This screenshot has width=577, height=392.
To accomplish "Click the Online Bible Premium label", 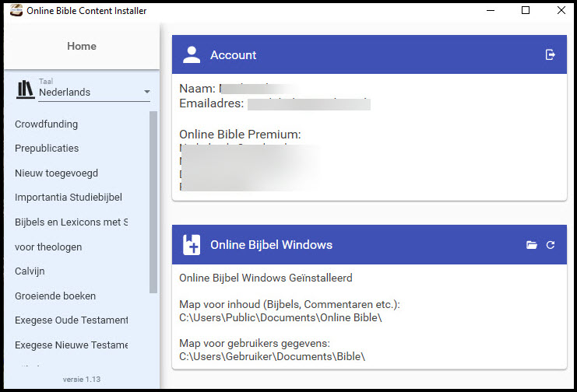I will (x=240, y=135).
